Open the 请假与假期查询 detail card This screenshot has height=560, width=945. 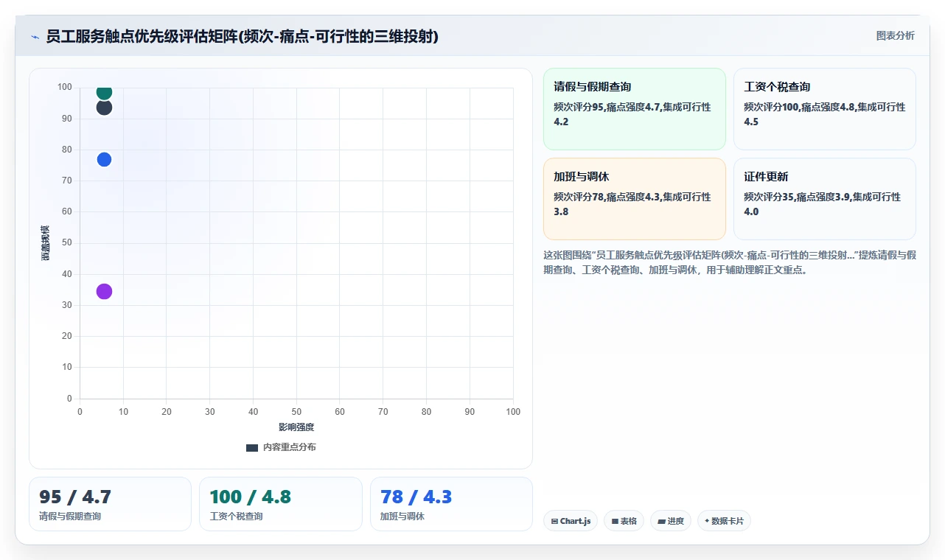tap(635, 109)
